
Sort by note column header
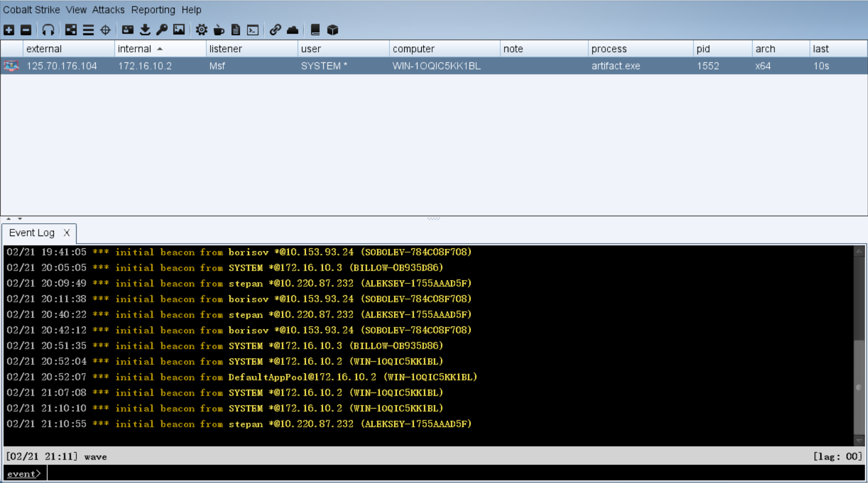[544, 49]
